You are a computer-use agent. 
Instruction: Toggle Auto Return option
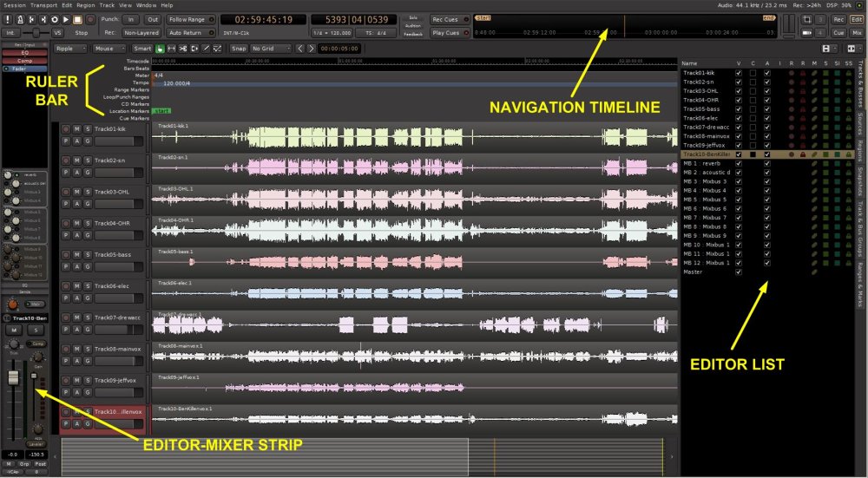[x=191, y=33]
